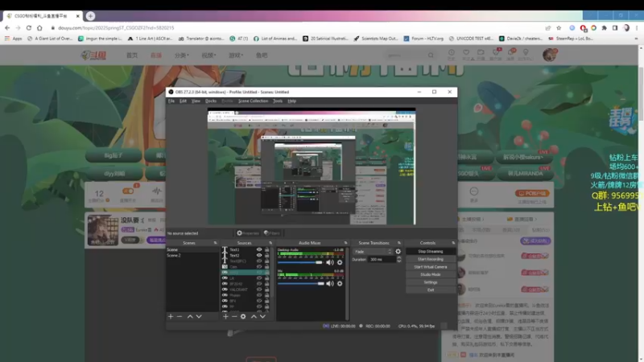
Task: Toggle visibility of the LA source
Action: point(259,278)
